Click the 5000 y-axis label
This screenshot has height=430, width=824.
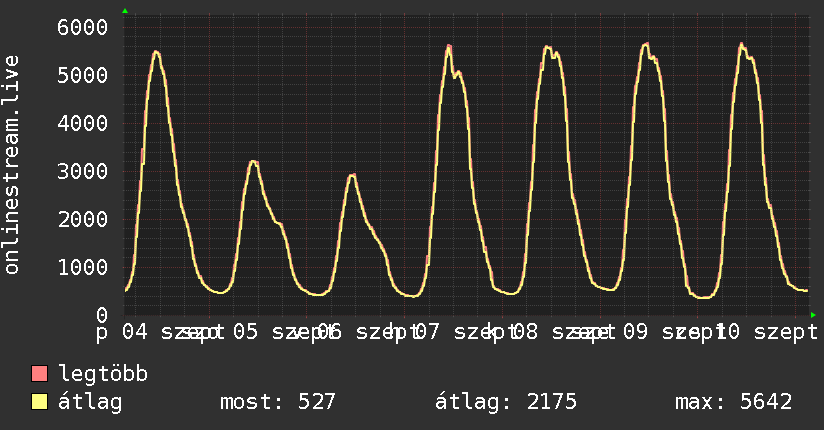tap(83, 75)
